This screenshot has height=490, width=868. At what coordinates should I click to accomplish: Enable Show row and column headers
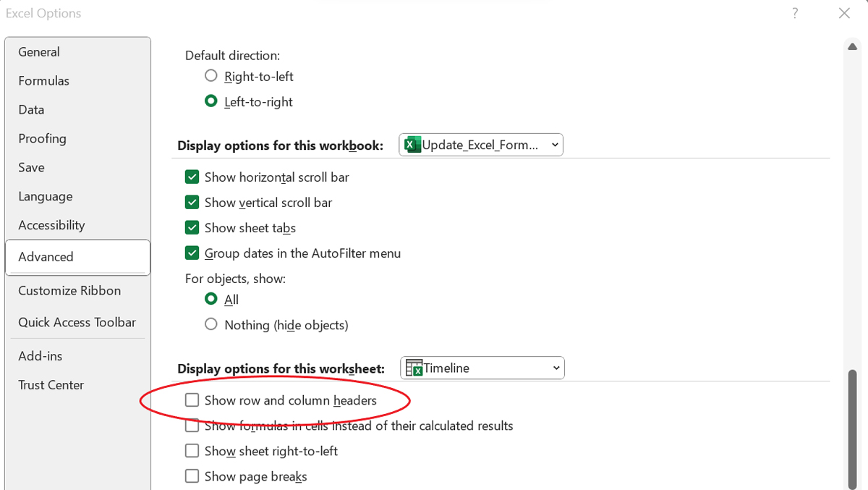pos(192,400)
